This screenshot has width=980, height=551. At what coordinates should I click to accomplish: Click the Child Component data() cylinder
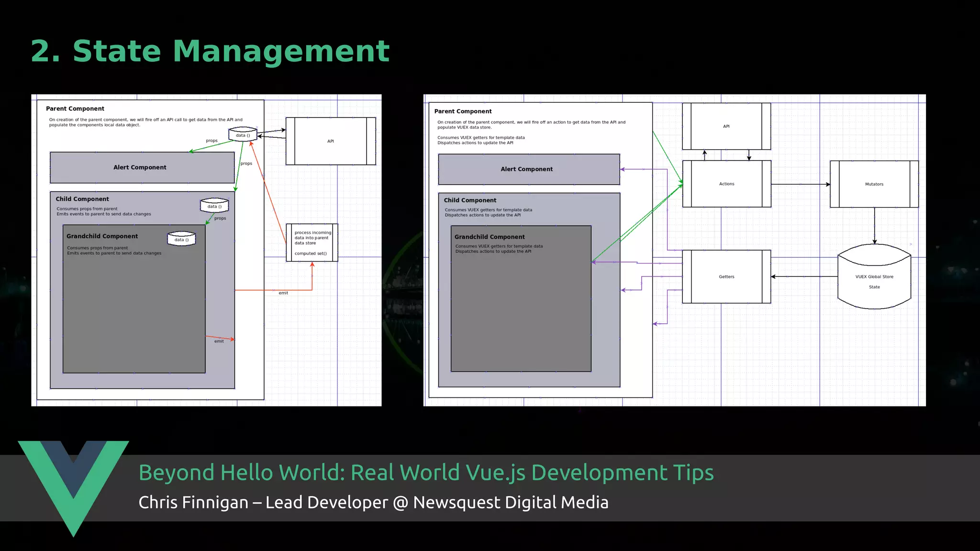pos(214,206)
